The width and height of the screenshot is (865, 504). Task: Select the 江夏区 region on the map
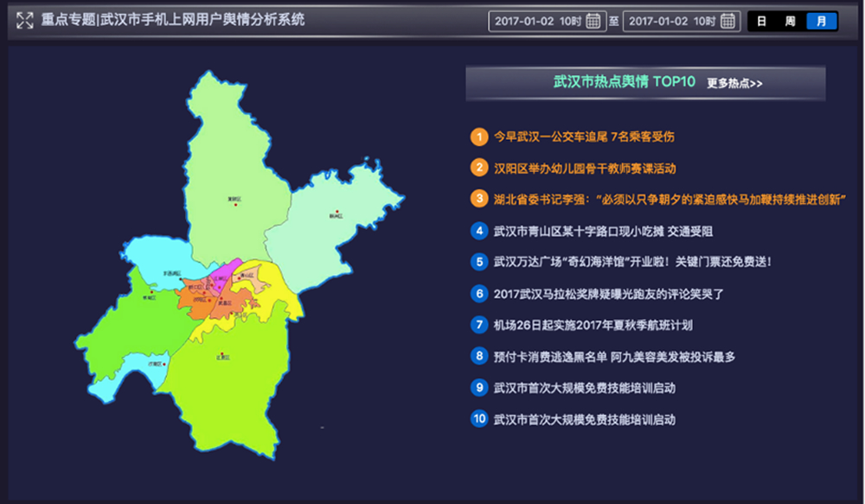(227, 380)
